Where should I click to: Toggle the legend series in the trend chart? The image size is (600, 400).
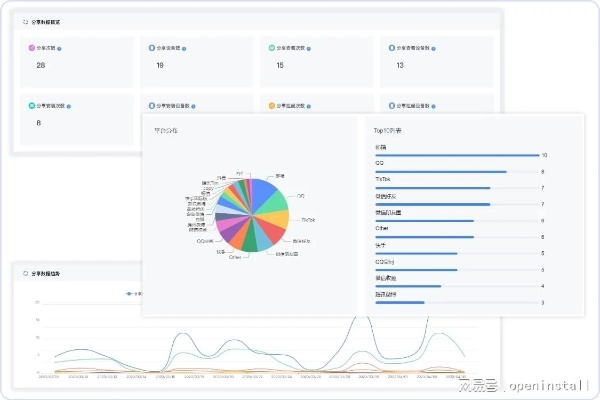point(130,294)
